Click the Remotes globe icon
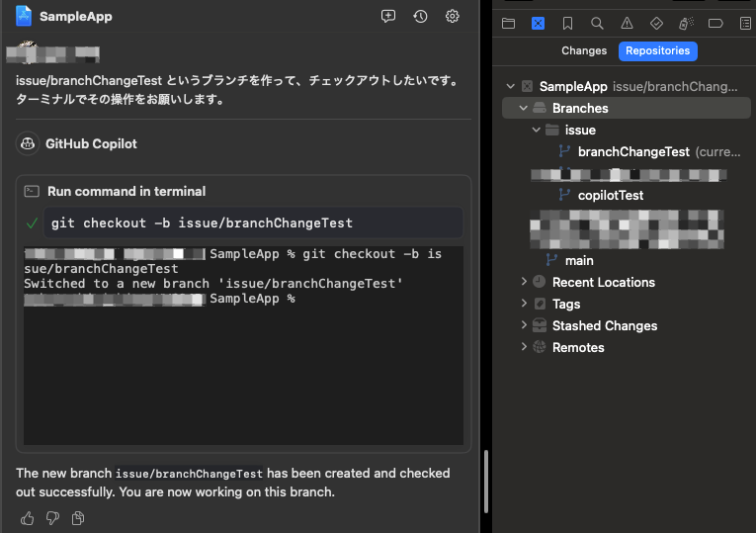756x533 pixels. point(540,347)
